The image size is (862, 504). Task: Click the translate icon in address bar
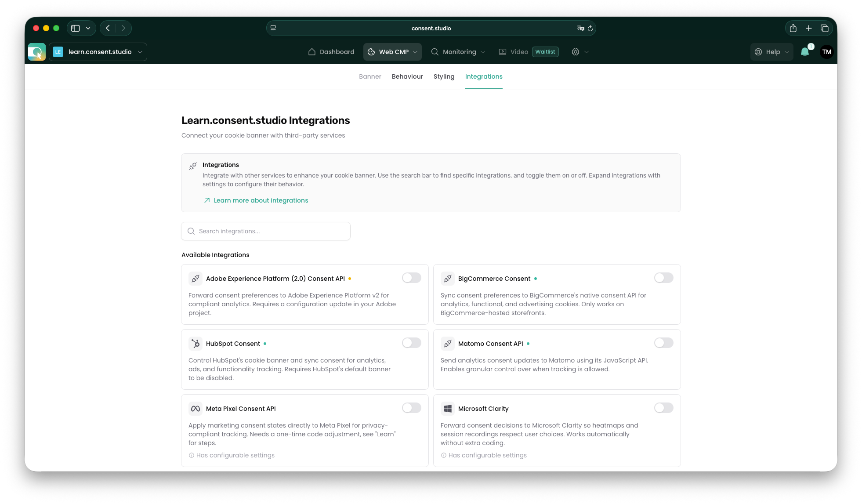[580, 28]
